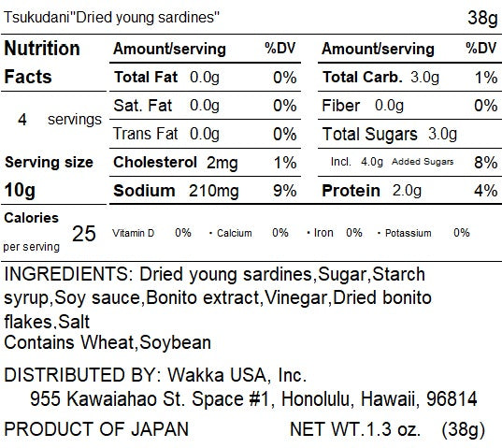The width and height of the screenshot is (502, 448).
Task: Select the Trans Fat value
Action: point(204,134)
